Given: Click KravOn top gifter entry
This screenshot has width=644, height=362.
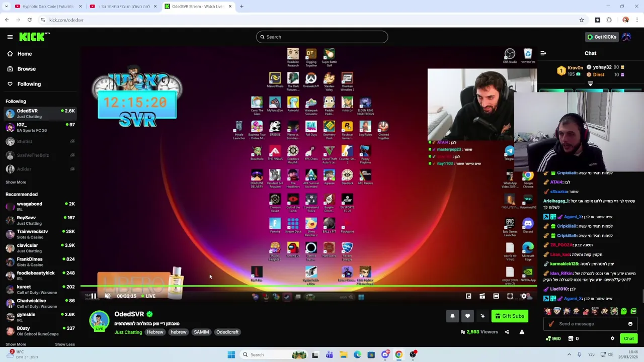Looking at the screenshot, I should (x=570, y=71).
